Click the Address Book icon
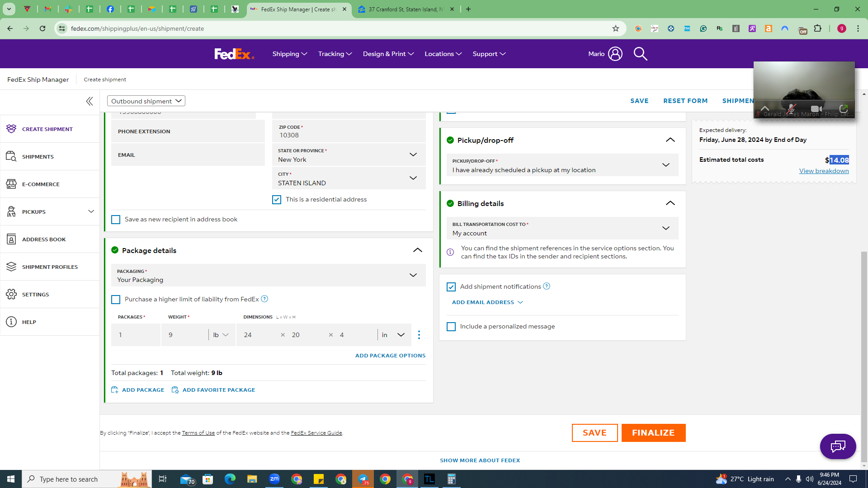 (x=11, y=239)
